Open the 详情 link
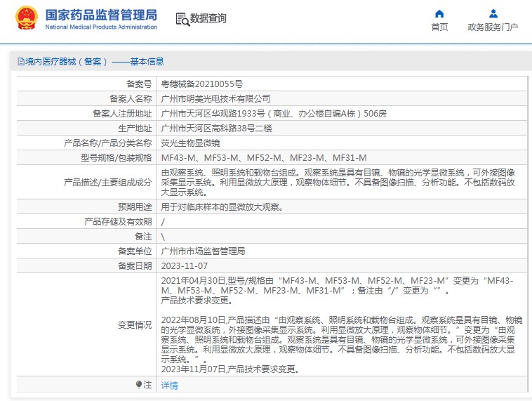The image size is (532, 401). pyautogui.click(x=169, y=386)
